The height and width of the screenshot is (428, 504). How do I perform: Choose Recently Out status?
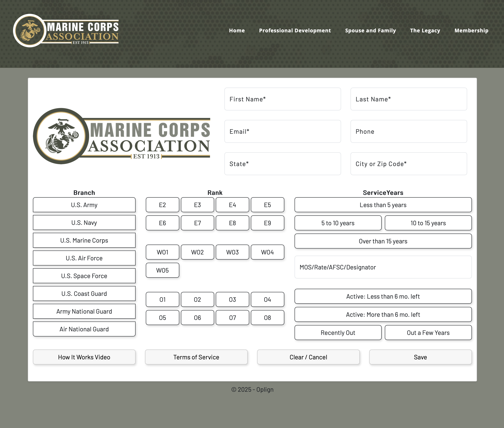(x=338, y=333)
